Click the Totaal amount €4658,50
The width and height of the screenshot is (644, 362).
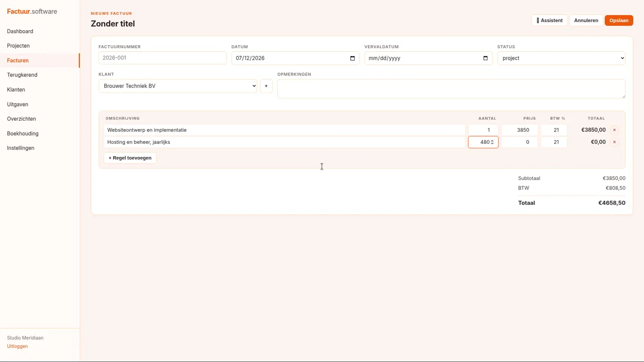pyautogui.click(x=612, y=203)
